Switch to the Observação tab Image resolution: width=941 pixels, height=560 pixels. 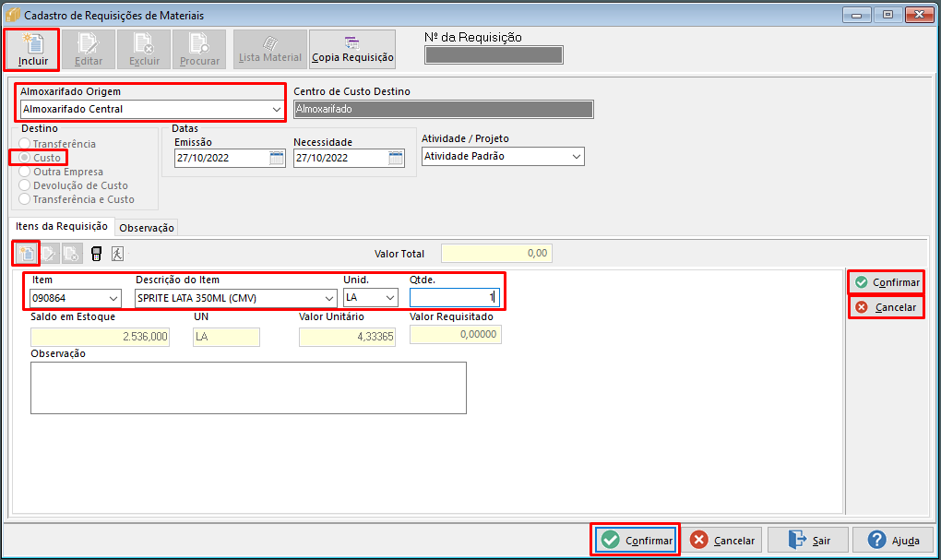(147, 228)
